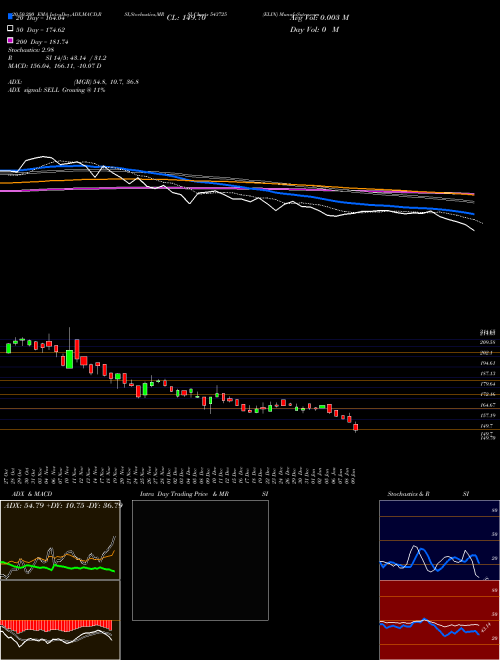
Task: Click the 'ADX: 54.79 +DY: 10.75 -DY: 36.79' header
Action: [x=63, y=505]
